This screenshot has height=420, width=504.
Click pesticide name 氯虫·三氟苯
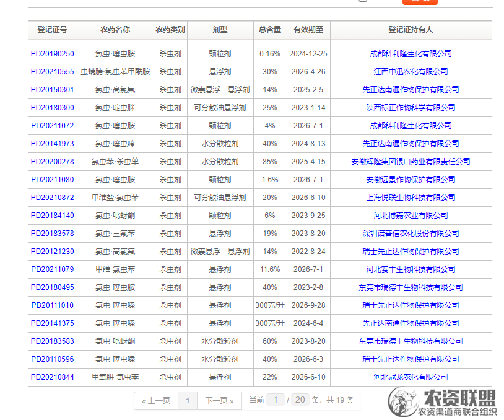(115, 234)
